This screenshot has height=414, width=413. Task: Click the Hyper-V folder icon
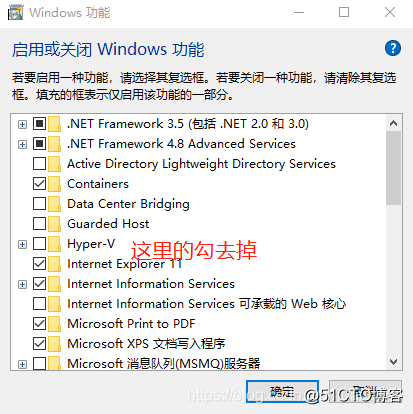point(54,244)
